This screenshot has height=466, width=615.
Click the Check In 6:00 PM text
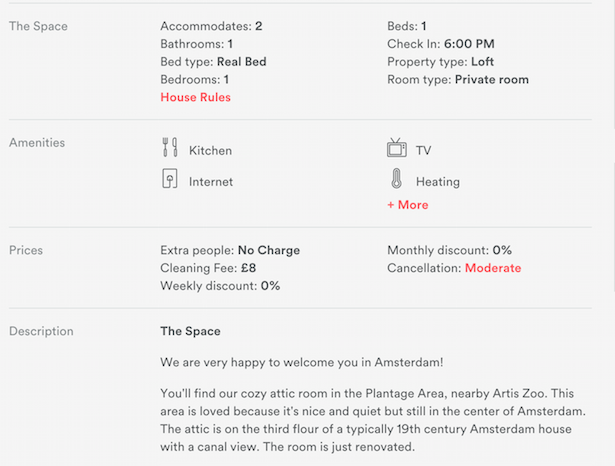click(440, 44)
